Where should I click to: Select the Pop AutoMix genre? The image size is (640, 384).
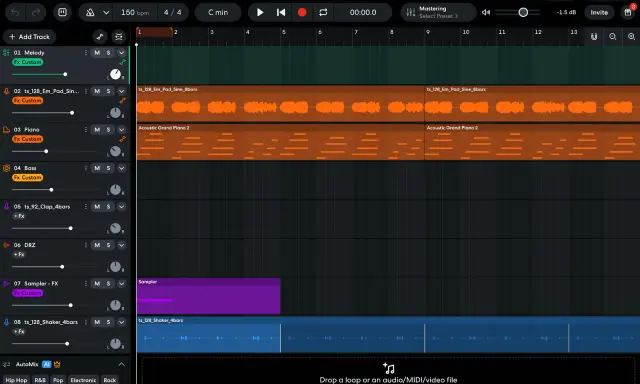coord(58,380)
